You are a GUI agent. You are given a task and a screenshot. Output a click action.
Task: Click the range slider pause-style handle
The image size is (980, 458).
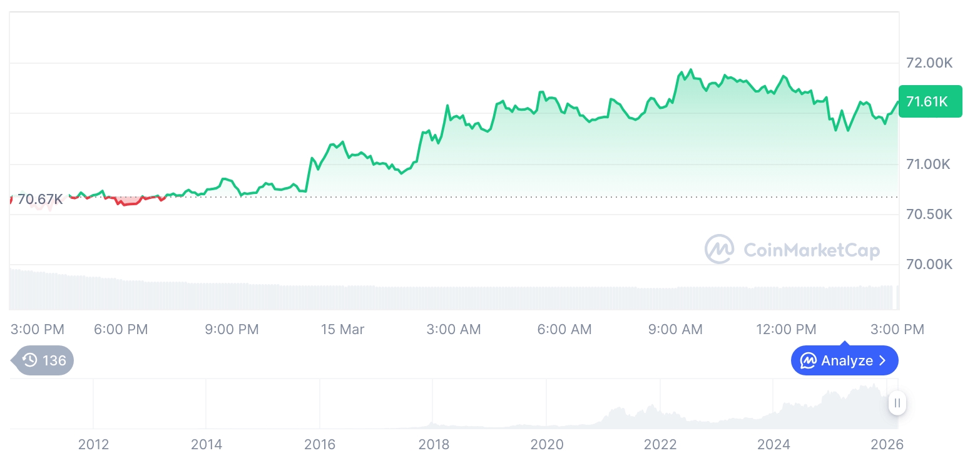[897, 403]
